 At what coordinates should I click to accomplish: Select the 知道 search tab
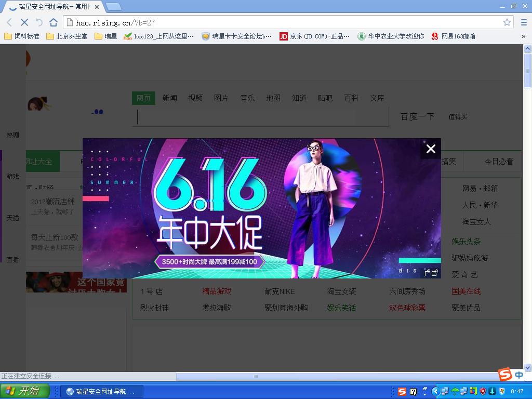pyautogui.click(x=299, y=98)
